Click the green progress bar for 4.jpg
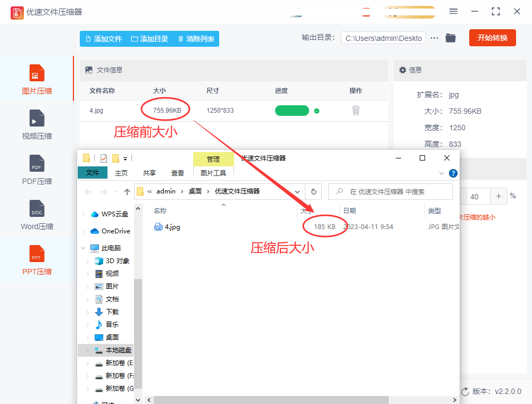The image size is (532, 404). 292,111
